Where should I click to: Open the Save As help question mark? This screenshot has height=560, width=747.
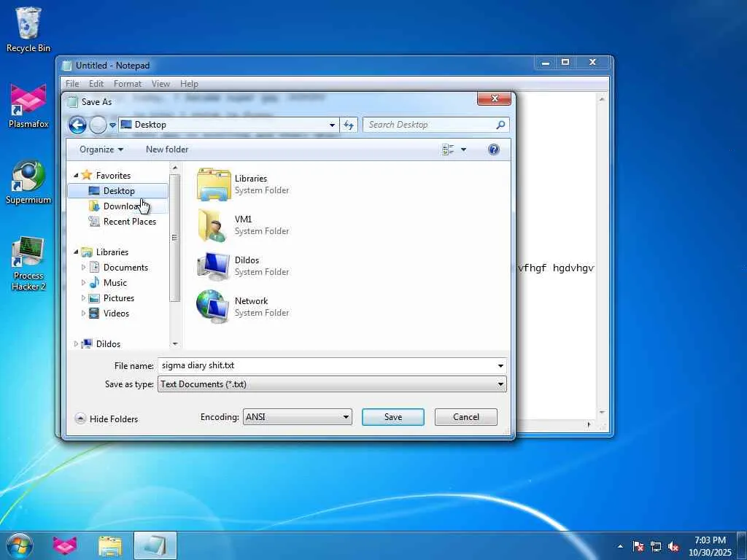tap(494, 149)
